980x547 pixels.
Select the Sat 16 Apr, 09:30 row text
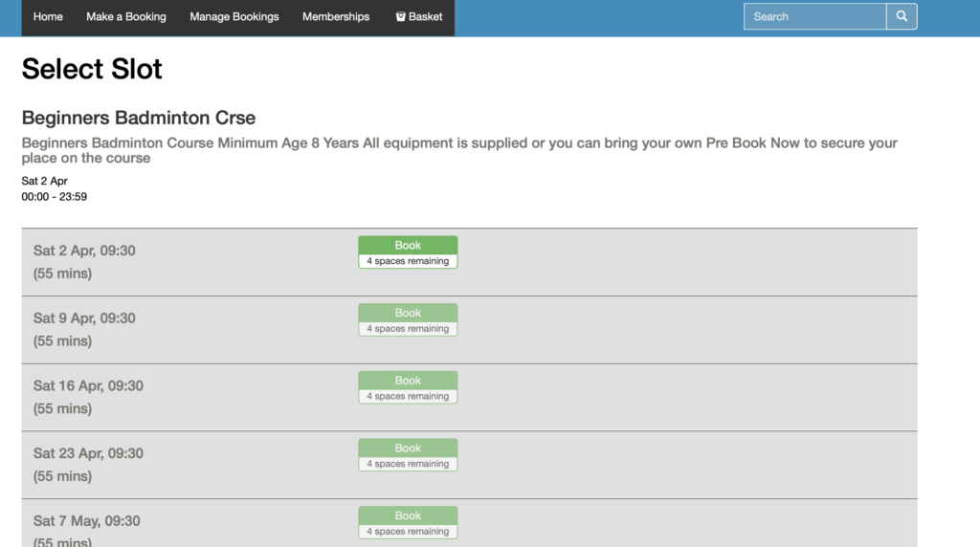point(88,386)
